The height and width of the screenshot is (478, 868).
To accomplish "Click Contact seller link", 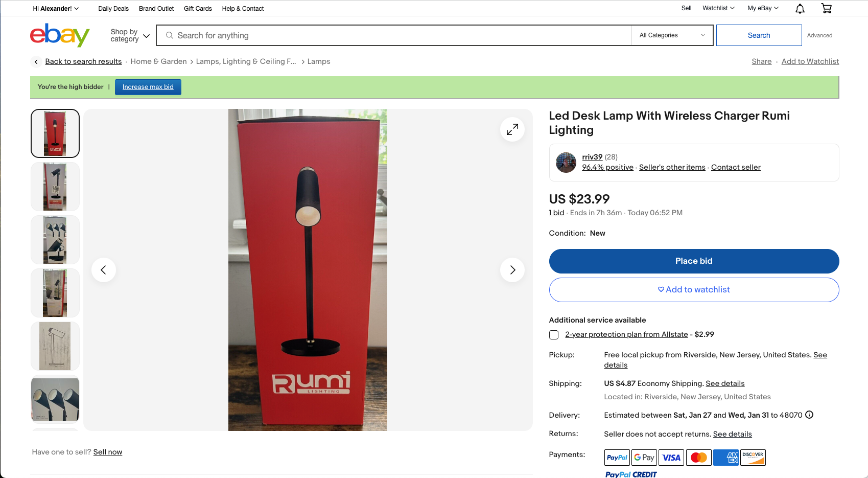I will (x=736, y=167).
